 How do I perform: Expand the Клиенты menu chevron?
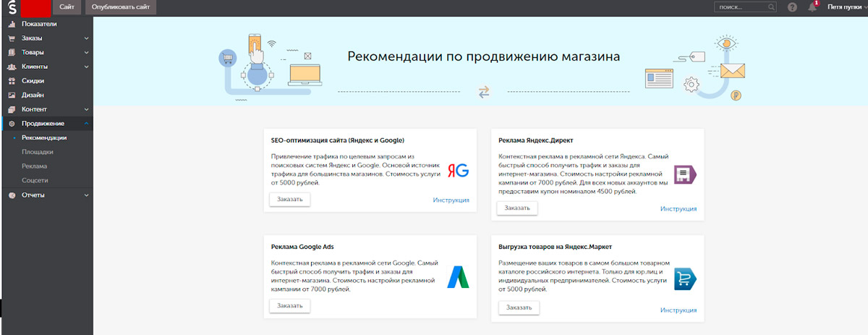[x=86, y=67]
